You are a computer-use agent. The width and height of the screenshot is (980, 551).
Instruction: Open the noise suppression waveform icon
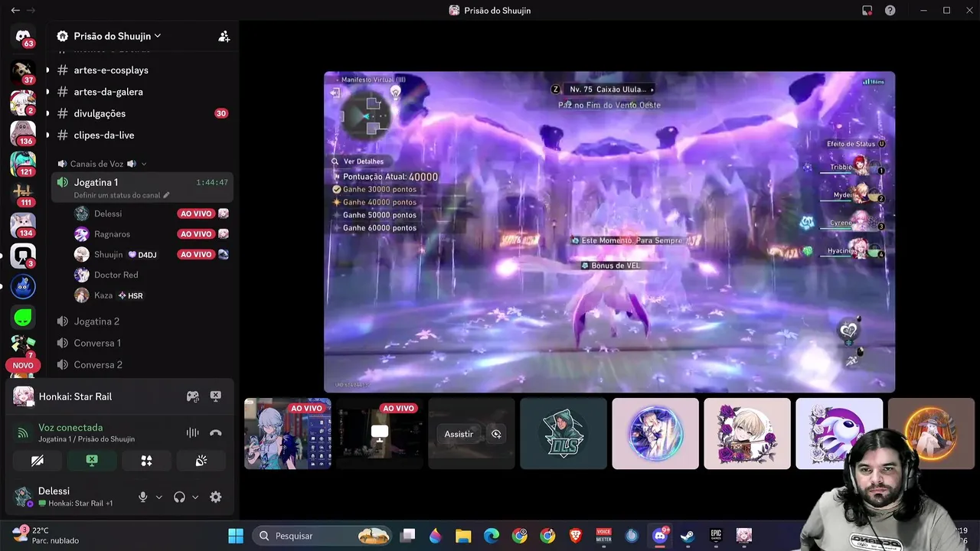193,433
